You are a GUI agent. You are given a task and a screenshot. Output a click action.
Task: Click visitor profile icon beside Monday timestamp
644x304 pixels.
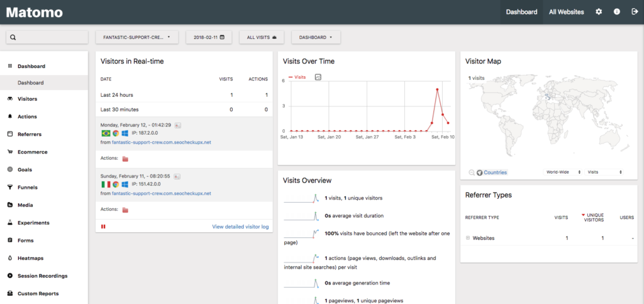(177, 125)
